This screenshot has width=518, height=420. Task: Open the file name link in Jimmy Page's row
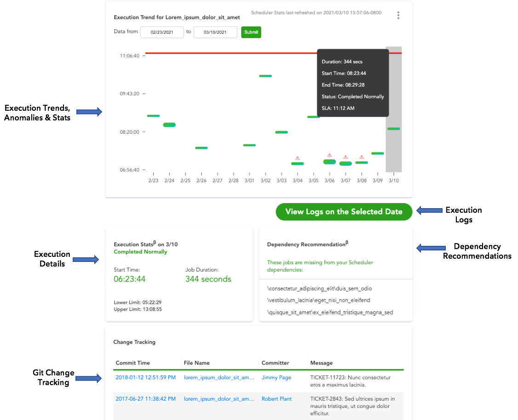[x=219, y=378]
